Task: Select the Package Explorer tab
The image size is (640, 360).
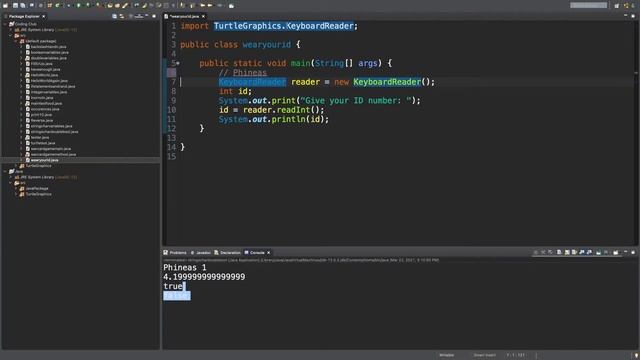Action: (24, 16)
